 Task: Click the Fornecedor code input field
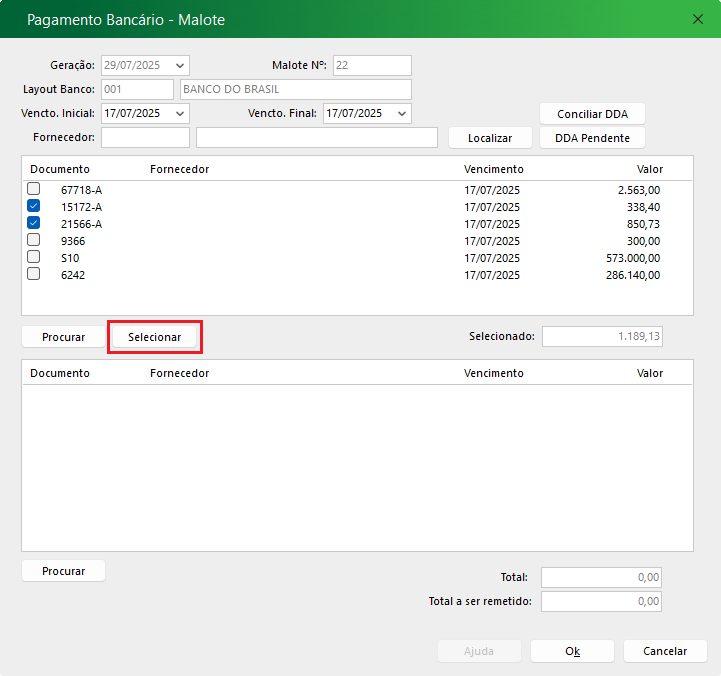click(145, 138)
